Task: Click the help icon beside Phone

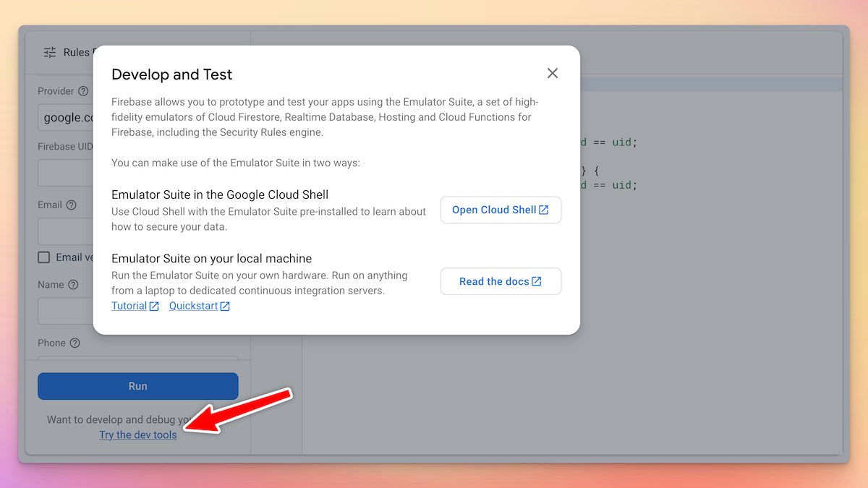Action: coord(75,343)
